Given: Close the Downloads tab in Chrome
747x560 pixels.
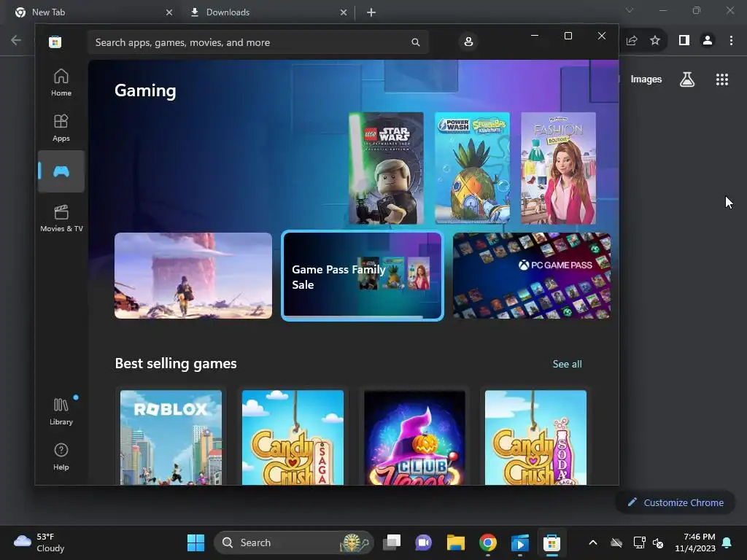Looking at the screenshot, I should pyautogui.click(x=344, y=12).
